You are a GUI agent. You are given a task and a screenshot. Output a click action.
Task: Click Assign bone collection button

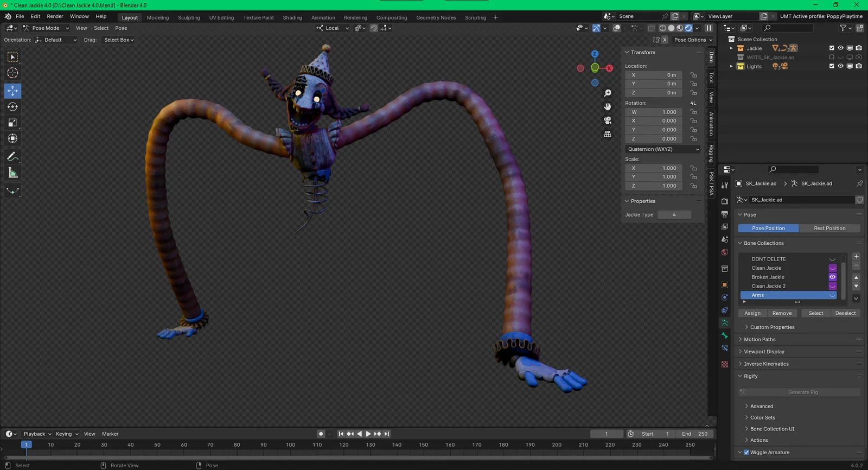pyautogui.click(x=752, y=313)
